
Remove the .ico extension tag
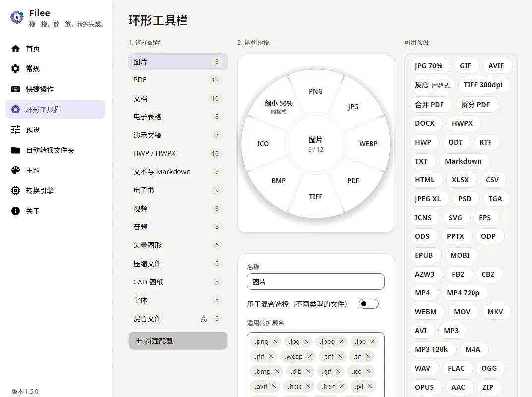[x=368, y=371]
